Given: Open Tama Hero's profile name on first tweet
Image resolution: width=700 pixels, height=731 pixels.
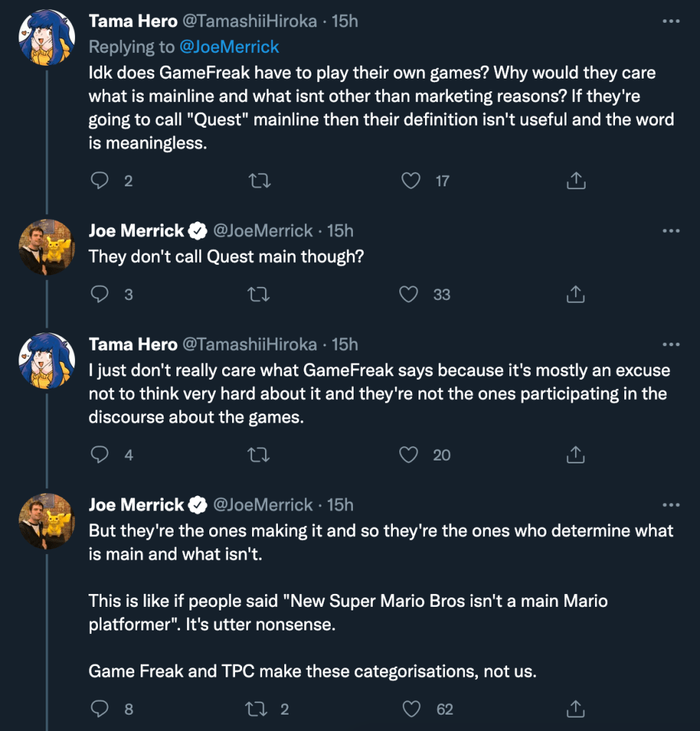Looking at the screenshot, I should click(x=133, y=21).
